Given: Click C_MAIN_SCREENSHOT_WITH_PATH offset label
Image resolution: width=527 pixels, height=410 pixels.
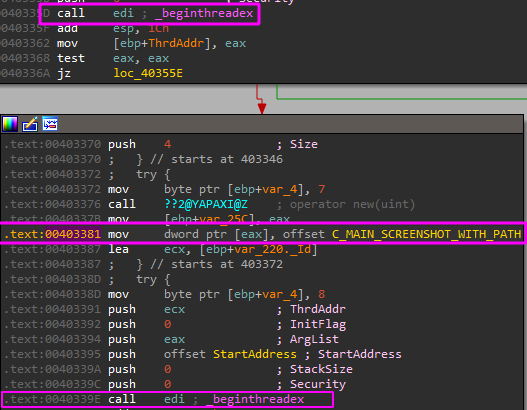Looking at the screenshot, I should coord(427,234).
